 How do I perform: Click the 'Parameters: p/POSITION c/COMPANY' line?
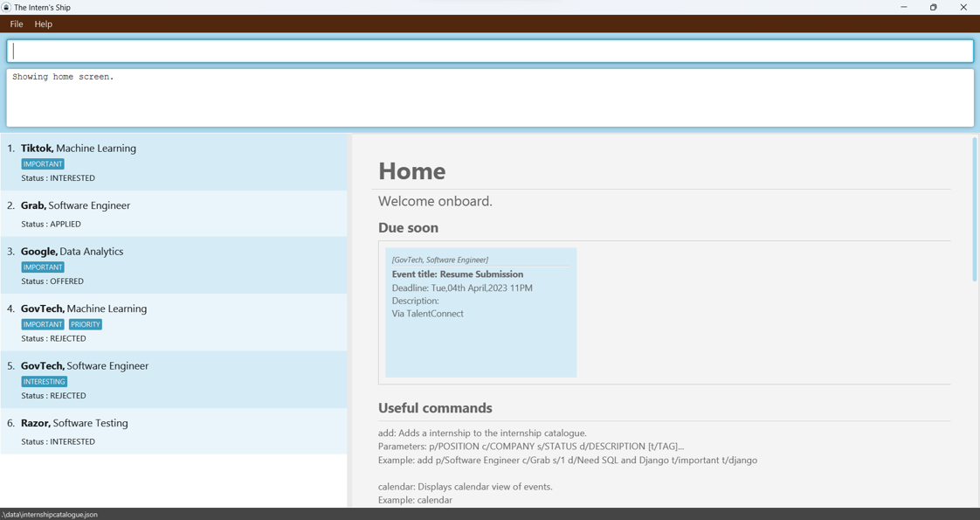531,447
